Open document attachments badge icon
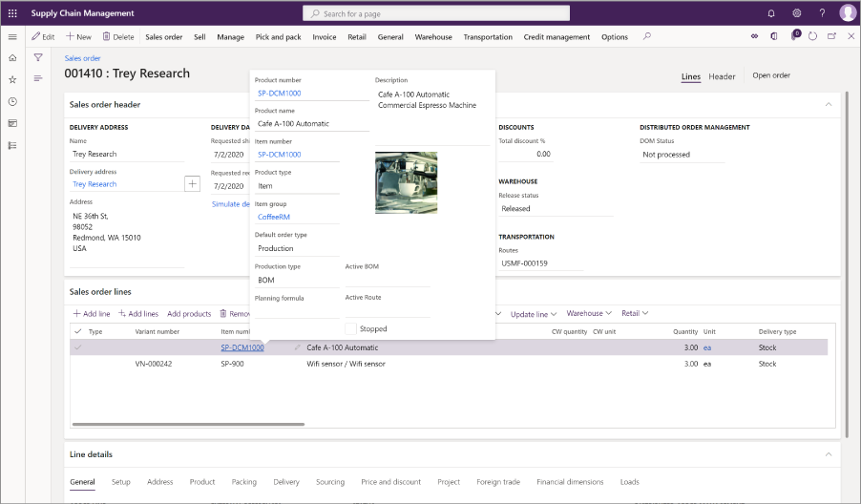This screenshot has height=504, width=861. tap(794, 35)
